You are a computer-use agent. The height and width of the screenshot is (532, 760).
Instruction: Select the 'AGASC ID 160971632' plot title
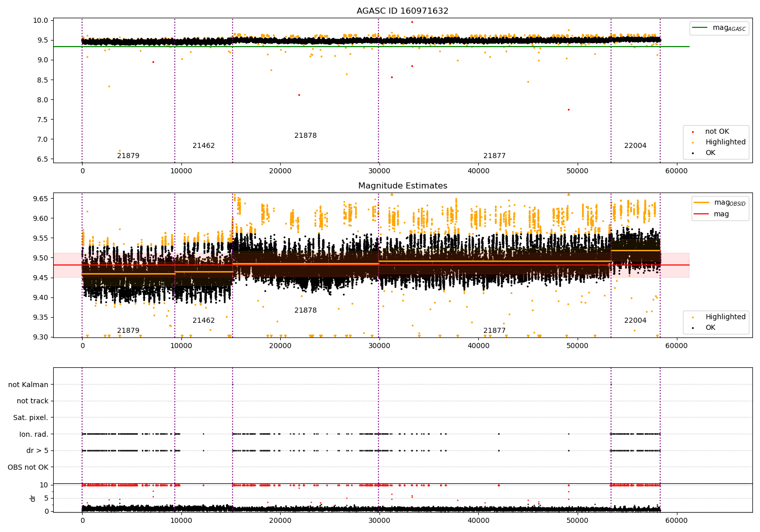[x=402, y=11]
